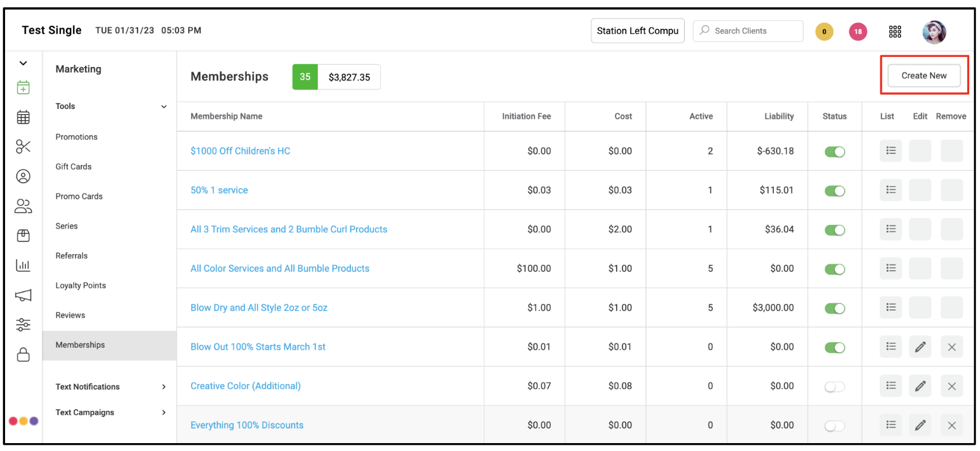Screen dimensions: 980x451
Task: Go to Promotions in Marketing menu
Action: point(77,137)
